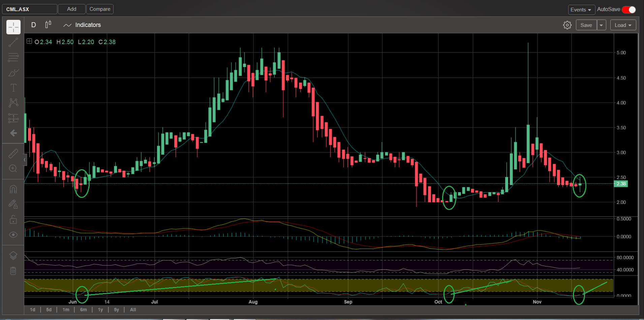
Task: Hide all drawings with eye icon
Action: coord(13,235)
